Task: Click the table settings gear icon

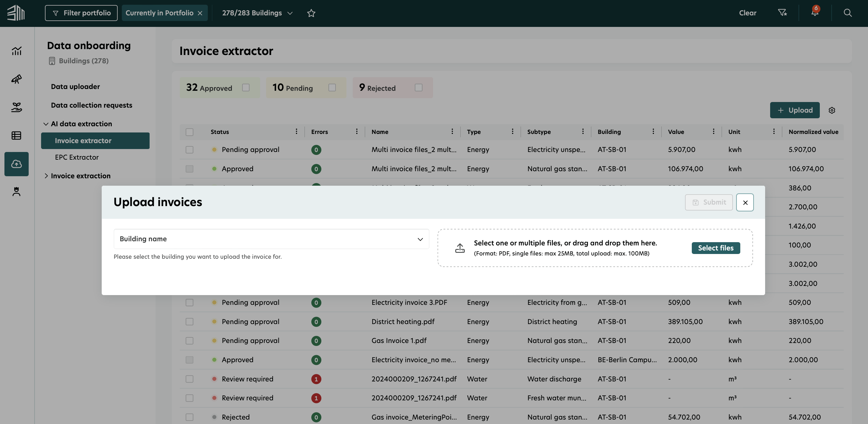Action: [x=832, y=111]
